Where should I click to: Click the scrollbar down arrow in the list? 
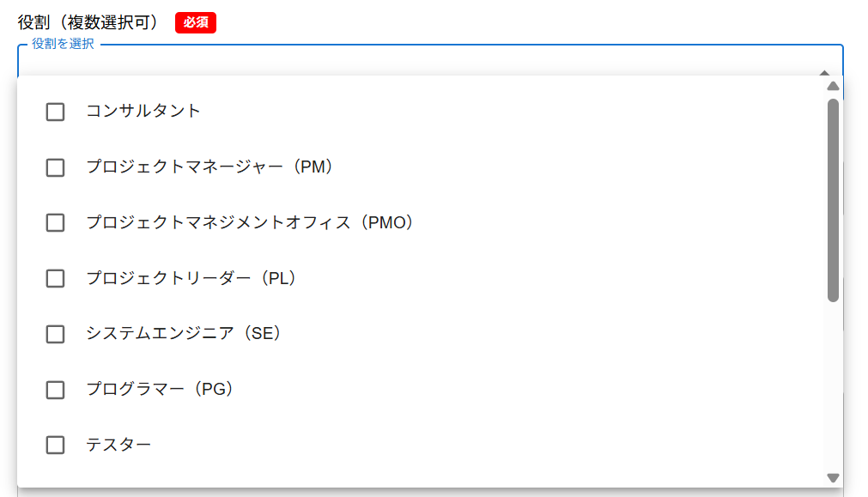pyautogui.click(x=832, y=477)
